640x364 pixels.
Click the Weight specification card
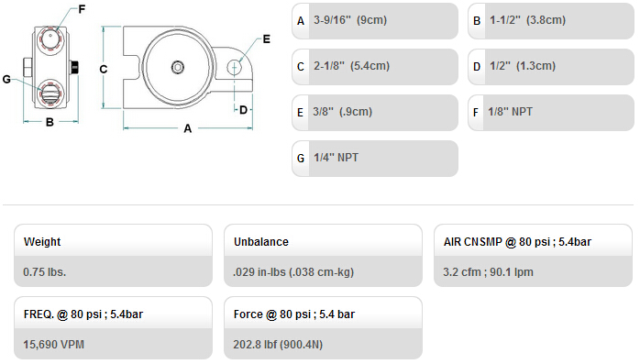tap(113, 256)
